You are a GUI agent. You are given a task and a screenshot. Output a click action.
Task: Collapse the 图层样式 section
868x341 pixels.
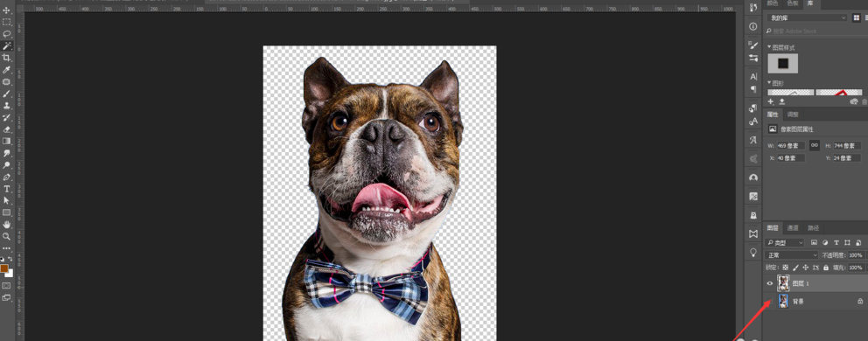pos(769,47)
